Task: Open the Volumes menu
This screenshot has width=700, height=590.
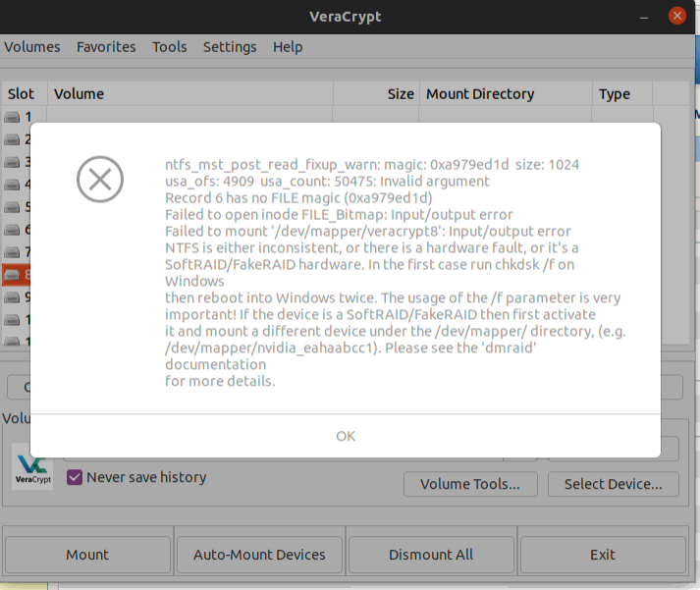Action: pyautogui.click(x=32, y=47)
